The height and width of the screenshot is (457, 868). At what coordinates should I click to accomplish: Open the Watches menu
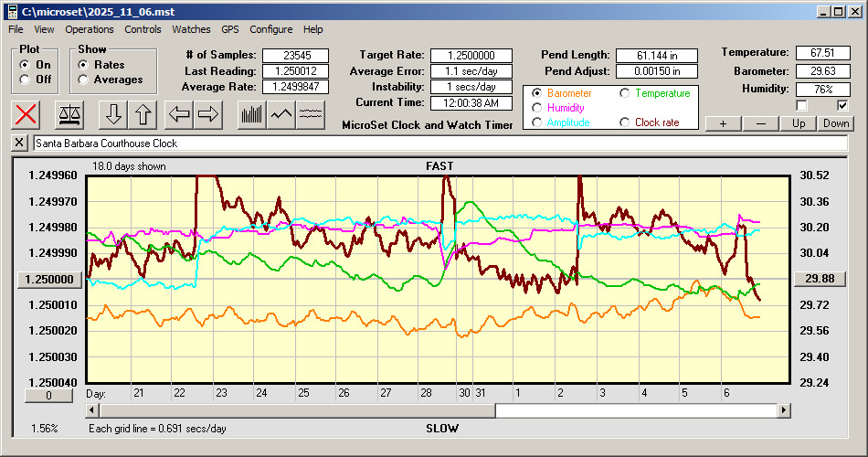[191, 29]
